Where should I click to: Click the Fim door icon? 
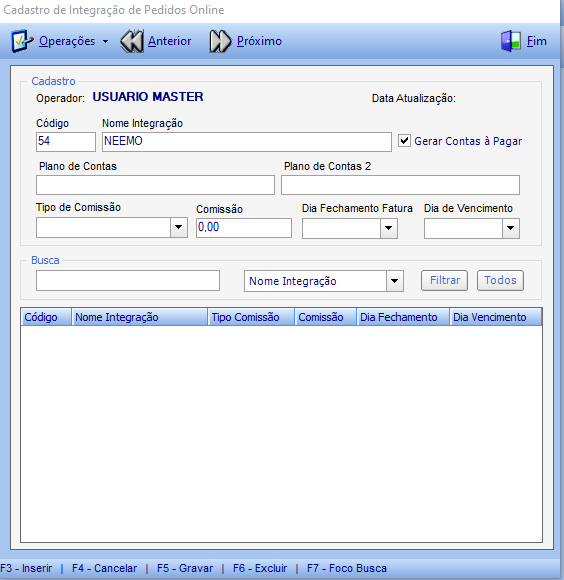tap(511, 41)
